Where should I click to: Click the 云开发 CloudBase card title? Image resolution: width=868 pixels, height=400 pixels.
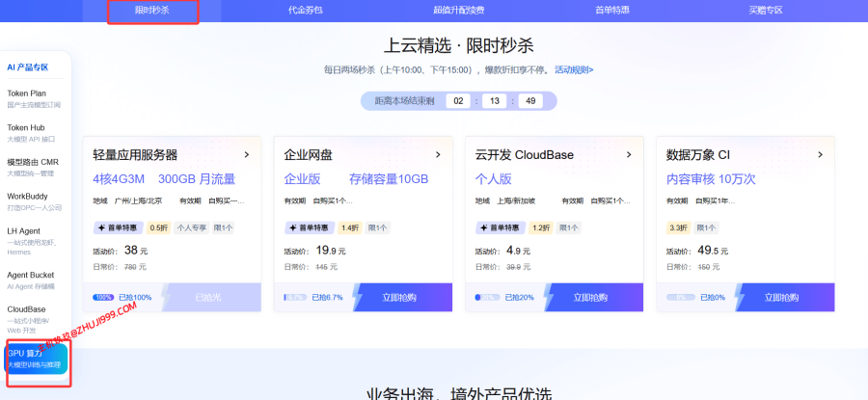click(525, 155)
